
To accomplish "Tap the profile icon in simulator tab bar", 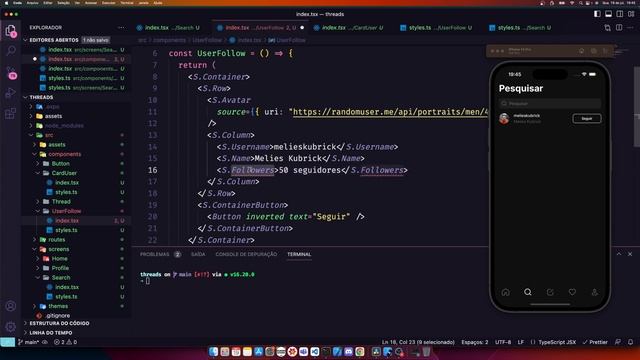I will pos(594,292).
